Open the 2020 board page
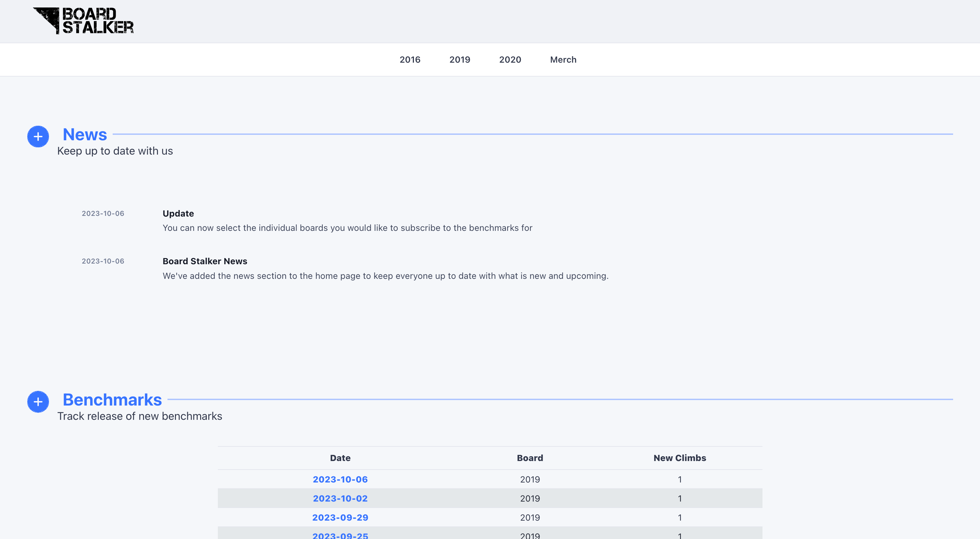Screen dimensions: 980x539 pos(510,59)
